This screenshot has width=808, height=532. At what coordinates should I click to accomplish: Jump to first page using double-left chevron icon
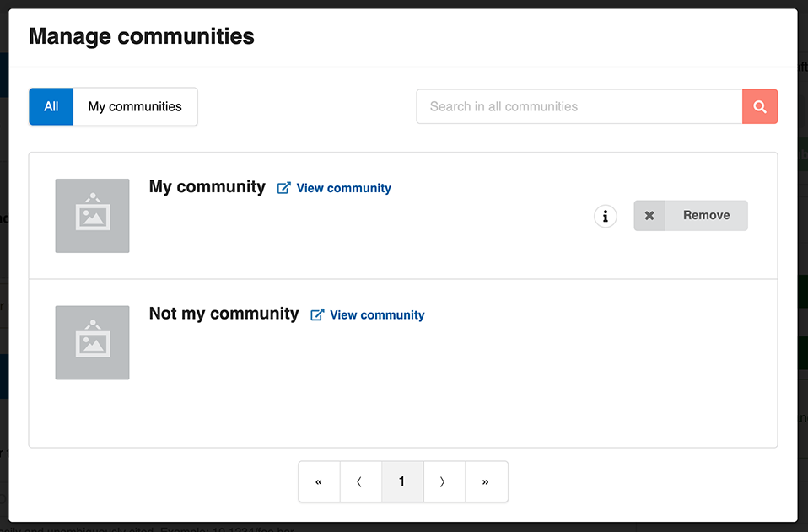(x=319, y=481)
